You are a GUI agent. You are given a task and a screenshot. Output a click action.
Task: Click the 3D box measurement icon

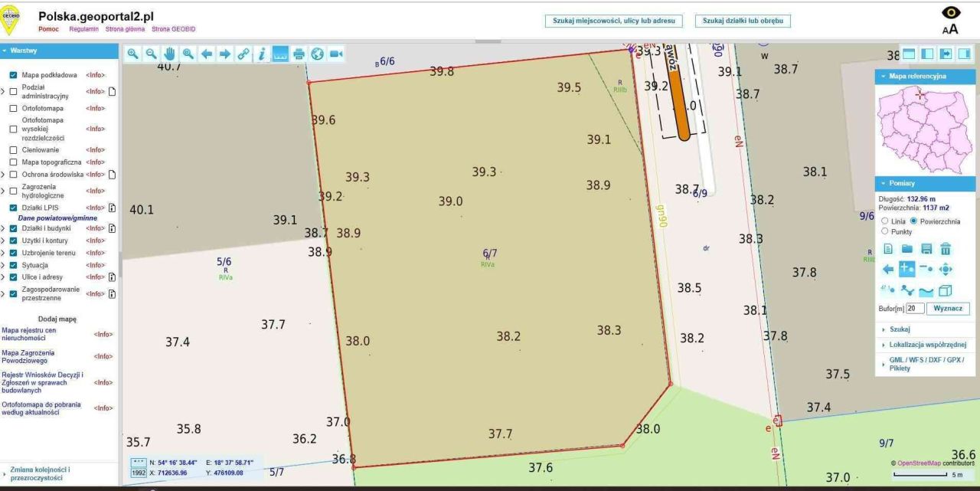(946, 290)
